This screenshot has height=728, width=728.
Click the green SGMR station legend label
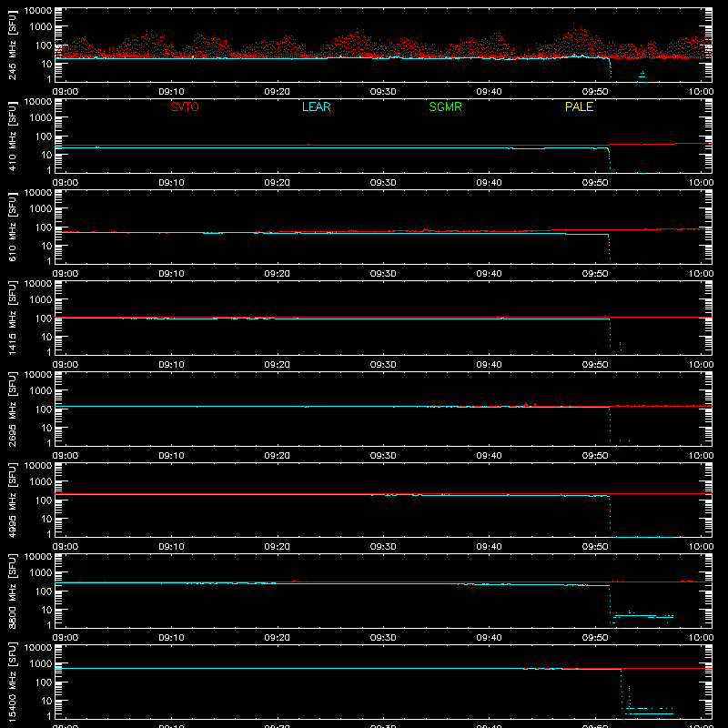coord(445,106)
